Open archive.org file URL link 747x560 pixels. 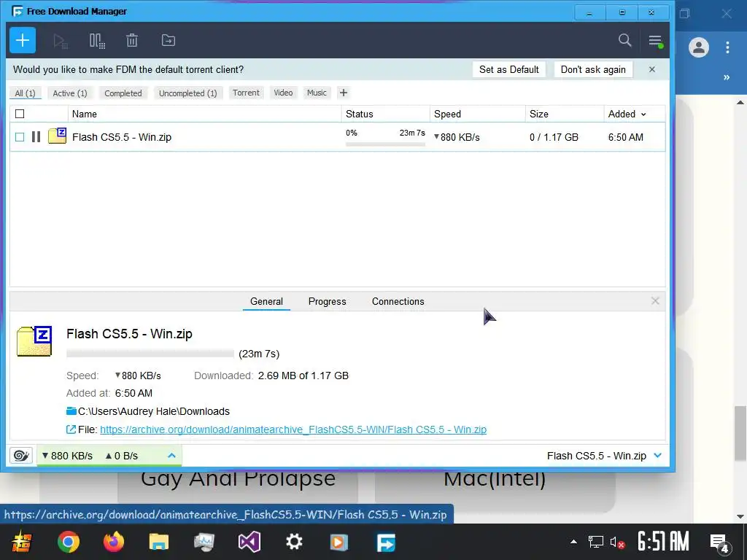[293, 429]
